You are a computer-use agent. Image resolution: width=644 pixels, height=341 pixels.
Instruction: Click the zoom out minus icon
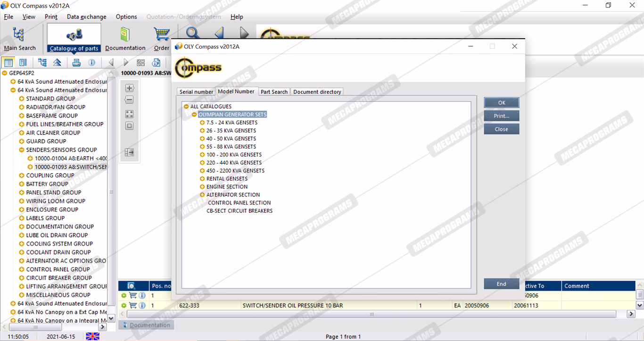129,100
